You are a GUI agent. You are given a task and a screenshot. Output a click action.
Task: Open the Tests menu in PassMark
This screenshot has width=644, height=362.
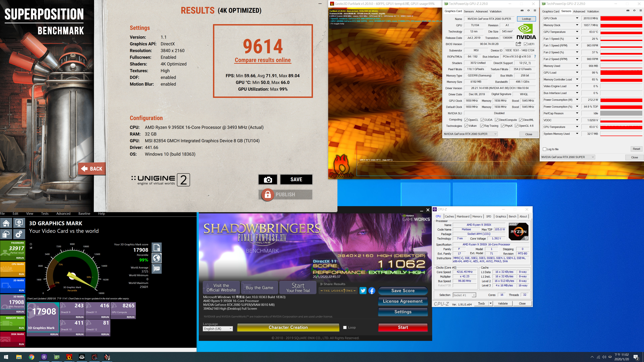pyautogui.click(x=45, y=214)
